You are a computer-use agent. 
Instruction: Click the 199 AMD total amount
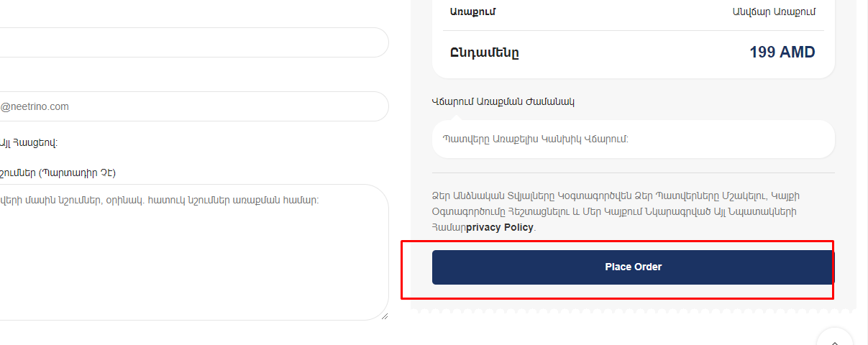782,52
